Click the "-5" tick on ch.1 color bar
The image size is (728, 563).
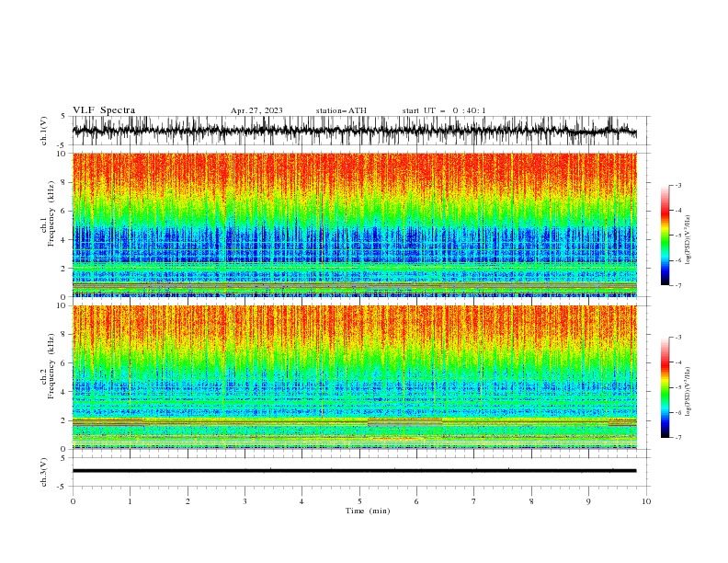(677, 236)
